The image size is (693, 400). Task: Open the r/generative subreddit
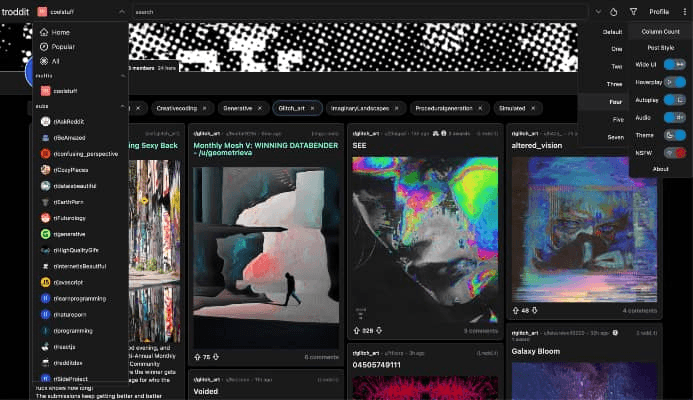(63, 234)
